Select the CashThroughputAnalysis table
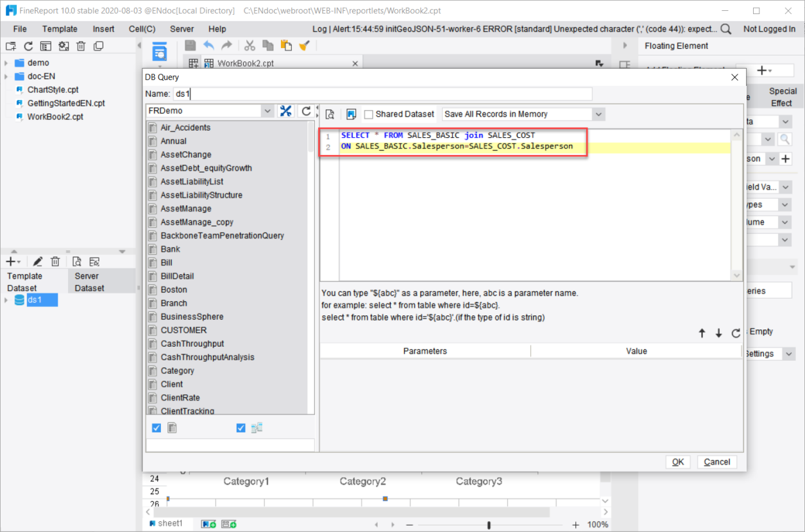The height and width of the screenshot is (532, 805). [207, 357]
